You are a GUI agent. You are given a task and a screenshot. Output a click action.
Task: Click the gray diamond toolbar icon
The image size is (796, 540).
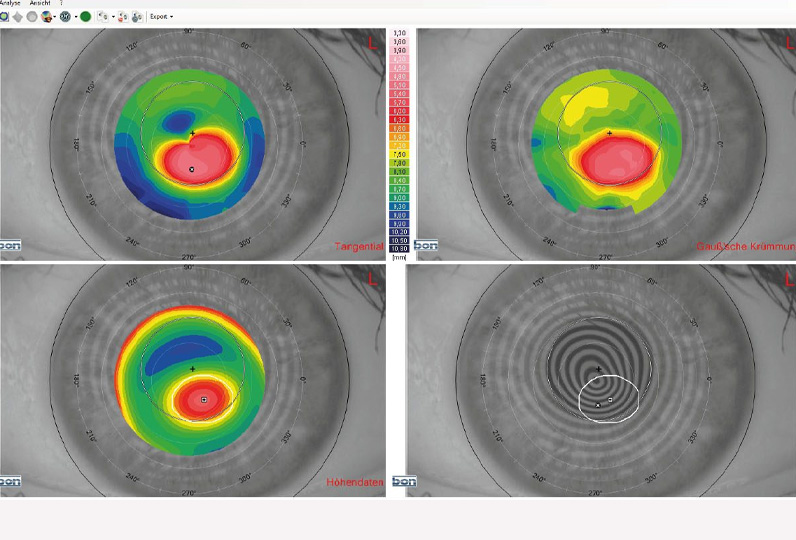[18, 17]
